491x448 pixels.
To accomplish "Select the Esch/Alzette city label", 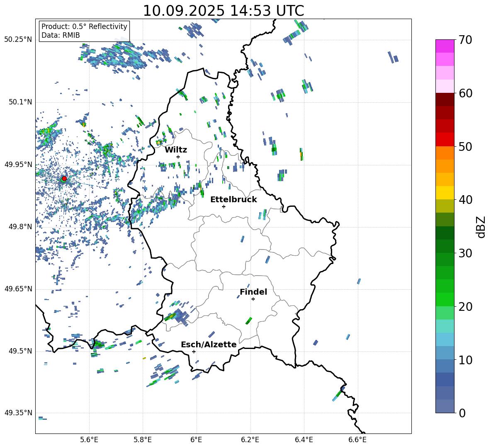I will coord(209,344).
